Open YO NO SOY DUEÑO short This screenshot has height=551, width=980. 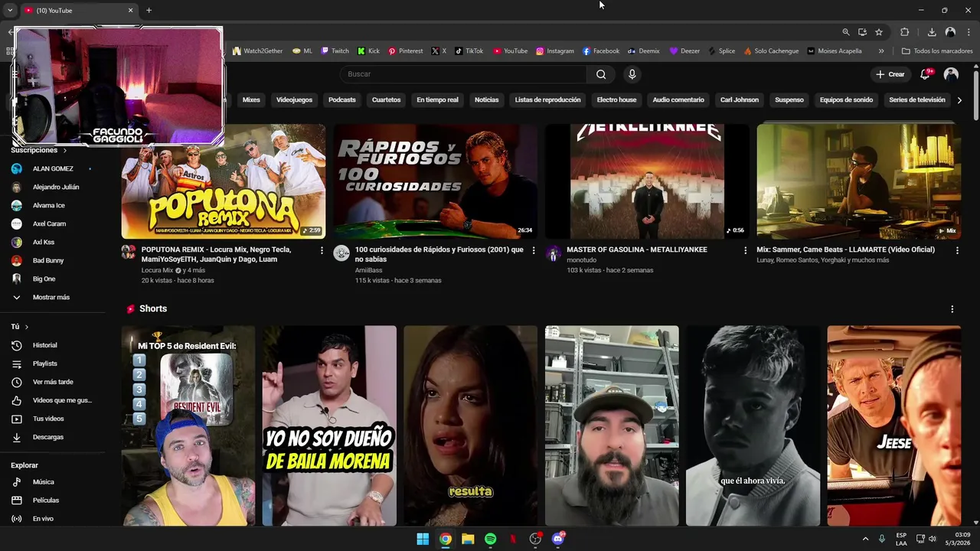329,425
